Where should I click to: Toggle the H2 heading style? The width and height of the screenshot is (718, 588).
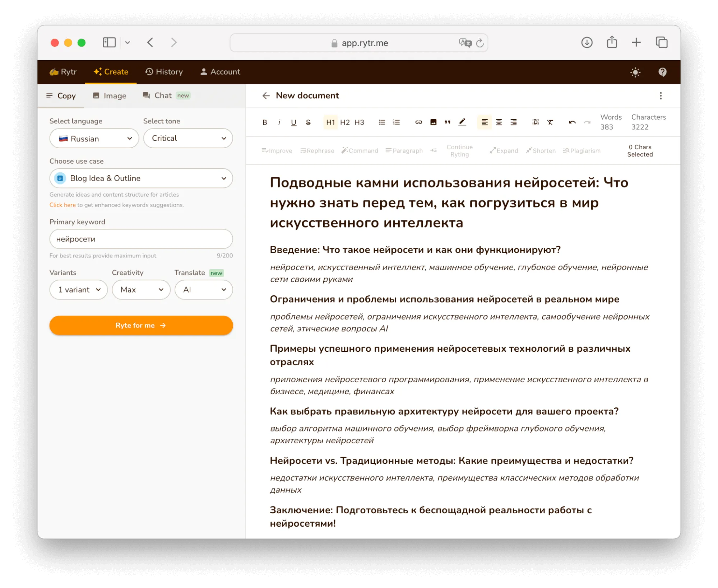click(345, 122)
